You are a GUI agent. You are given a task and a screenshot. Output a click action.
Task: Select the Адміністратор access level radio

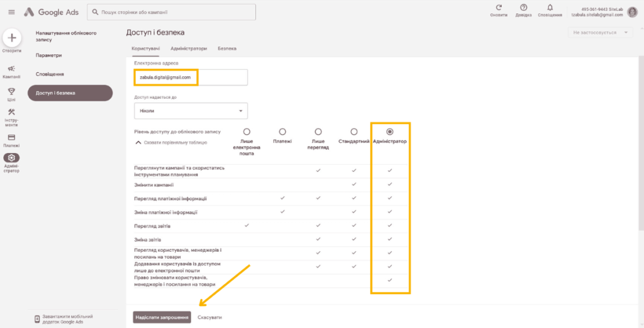(x=390, y=132)
